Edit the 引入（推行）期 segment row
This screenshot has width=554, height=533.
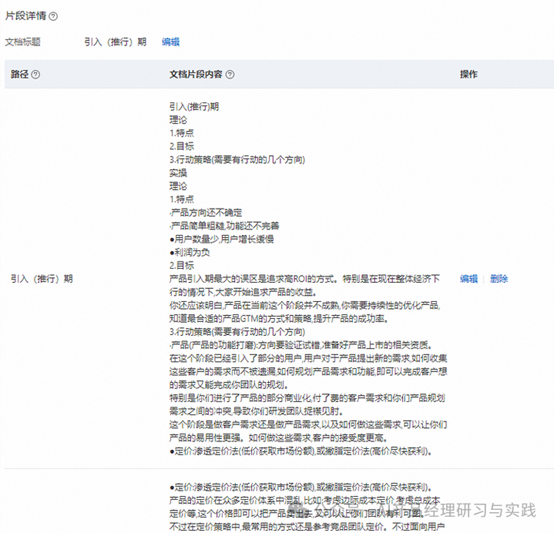point(469,279)
